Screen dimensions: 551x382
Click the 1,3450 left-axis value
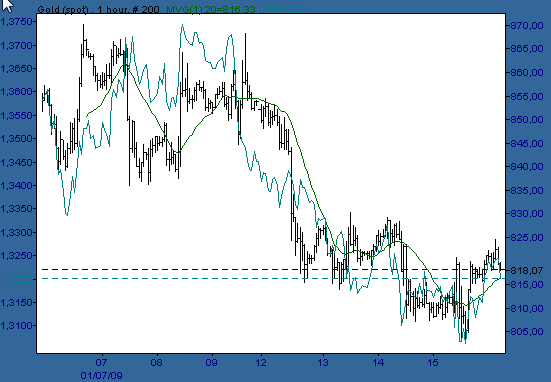(17, 162)
